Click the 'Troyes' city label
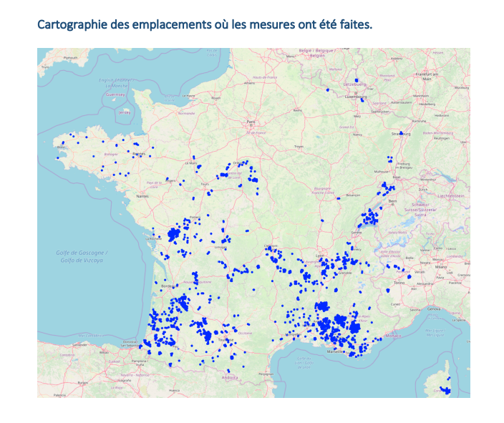Viewport: 504px width, 423px height. (299, 147)
